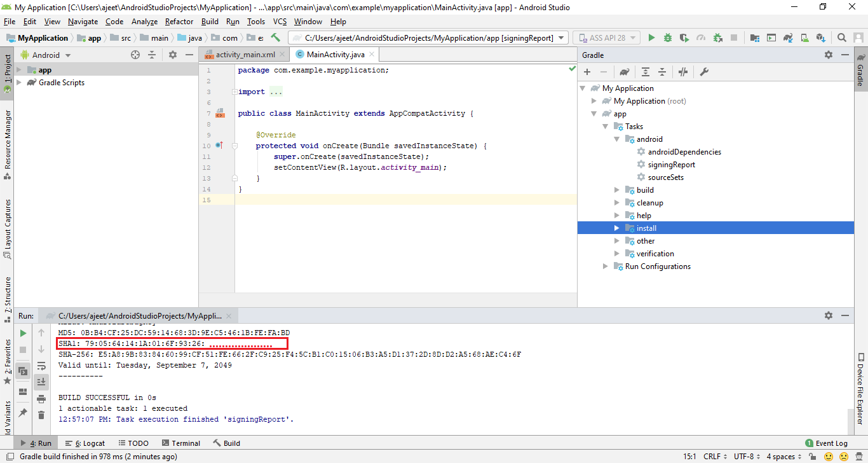Attach debugger to Android process icon
This screenshot has height=463, width=868.
pos(717,38)
